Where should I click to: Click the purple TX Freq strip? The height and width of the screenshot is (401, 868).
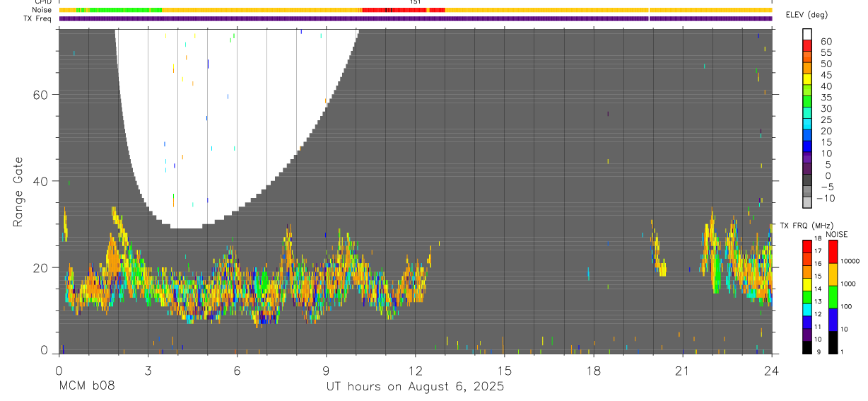(x=416, y=18)
